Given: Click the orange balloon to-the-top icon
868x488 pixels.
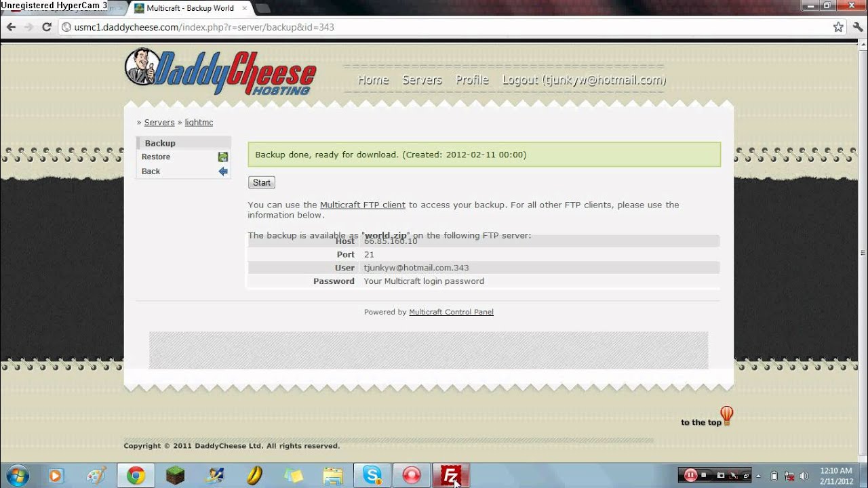Looking at the screenshot, I should pos(727,415).
